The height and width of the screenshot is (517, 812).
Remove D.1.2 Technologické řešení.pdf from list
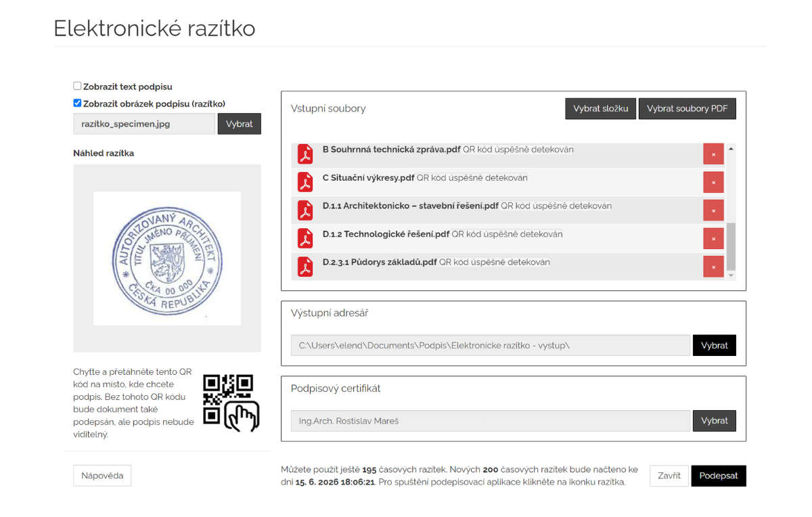(713, 239)
